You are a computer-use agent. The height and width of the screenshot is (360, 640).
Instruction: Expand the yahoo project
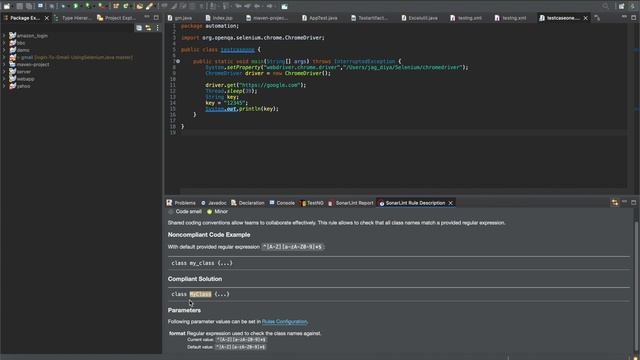point(4,86)
